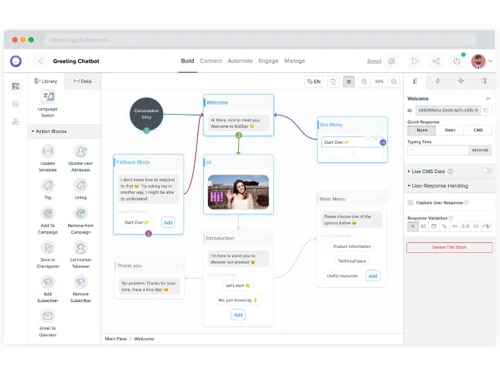The image size is (500, 375).
Task: Click the play preview icon
Action: pos(415,61)
